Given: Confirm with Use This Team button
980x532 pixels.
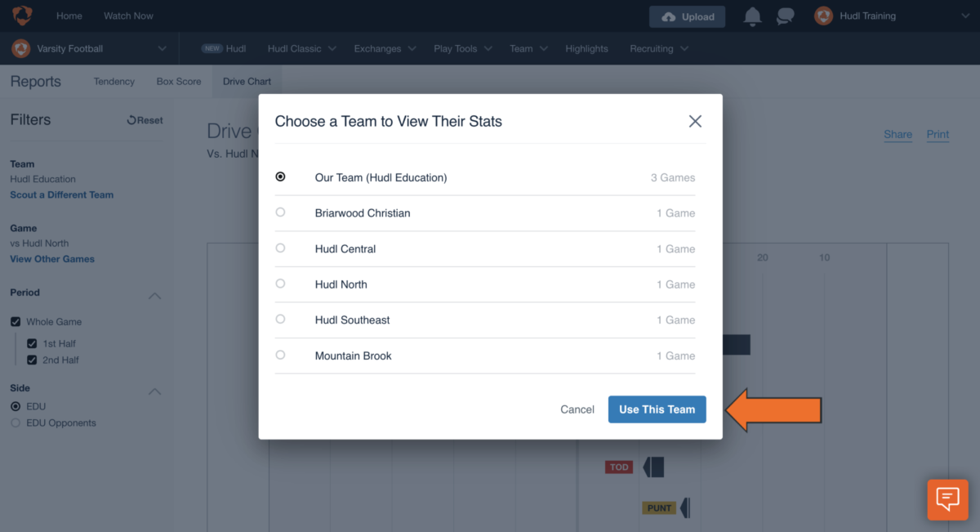Looking at the screenshot, I should coord(657,409).
